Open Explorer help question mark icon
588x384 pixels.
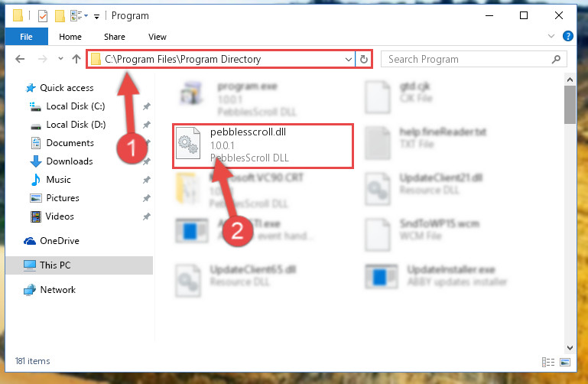(x=568, y=36)
